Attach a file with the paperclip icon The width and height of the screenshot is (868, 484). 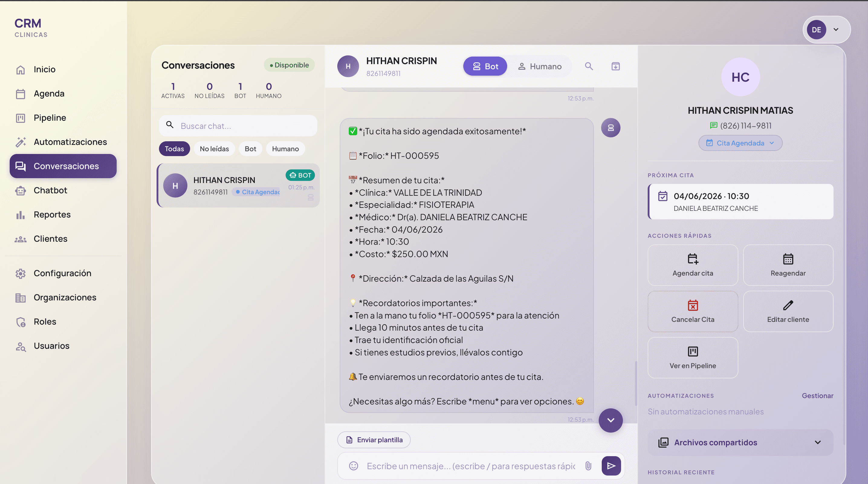(x=588, y=466)
